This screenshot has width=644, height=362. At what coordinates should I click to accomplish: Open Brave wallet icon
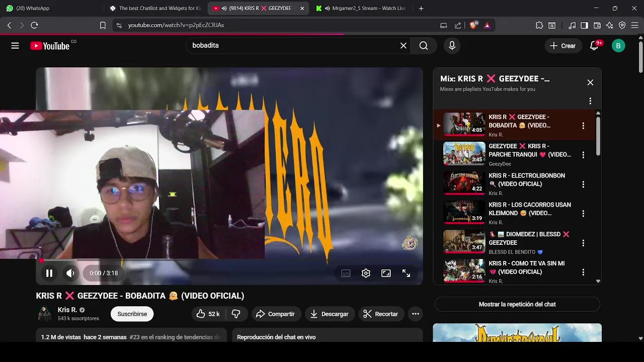click(597, 25)
